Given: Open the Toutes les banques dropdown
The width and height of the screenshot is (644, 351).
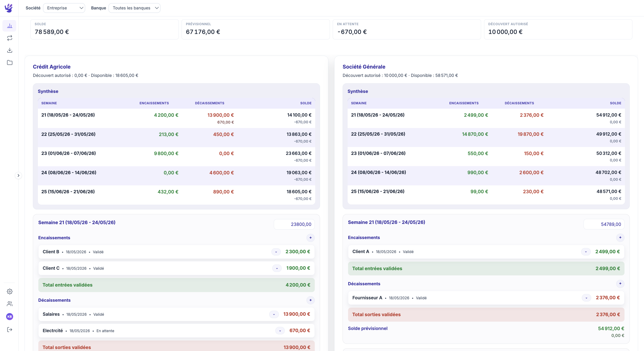Looking at the screenshot, I should pyautogui.click(x=134, y=8).
